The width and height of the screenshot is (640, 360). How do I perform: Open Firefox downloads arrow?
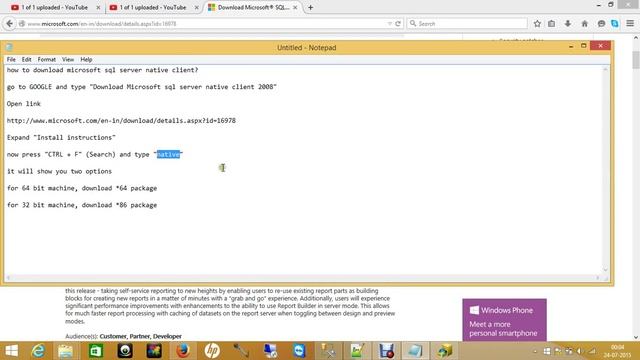click(x=568, y=24)
